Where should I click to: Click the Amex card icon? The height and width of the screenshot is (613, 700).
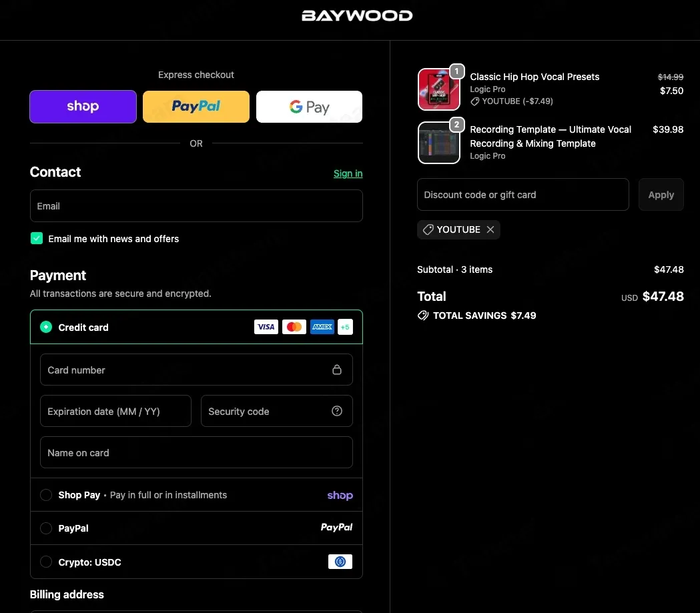point(322,327)
